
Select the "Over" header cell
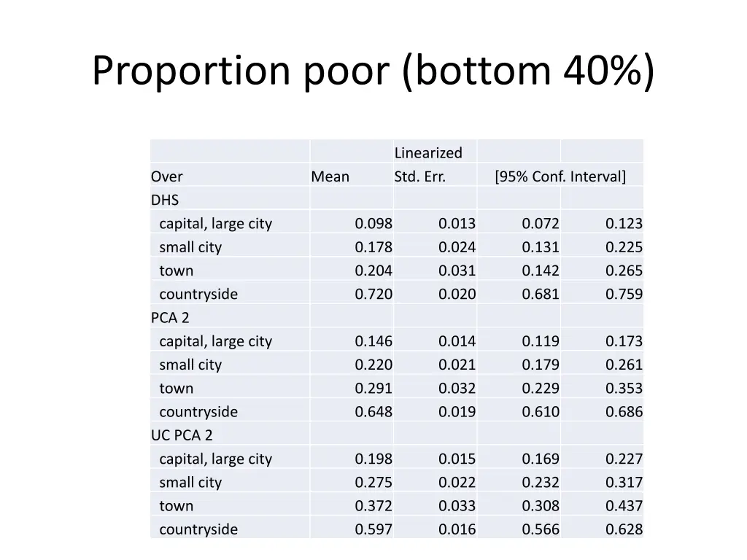pos(167,176)
